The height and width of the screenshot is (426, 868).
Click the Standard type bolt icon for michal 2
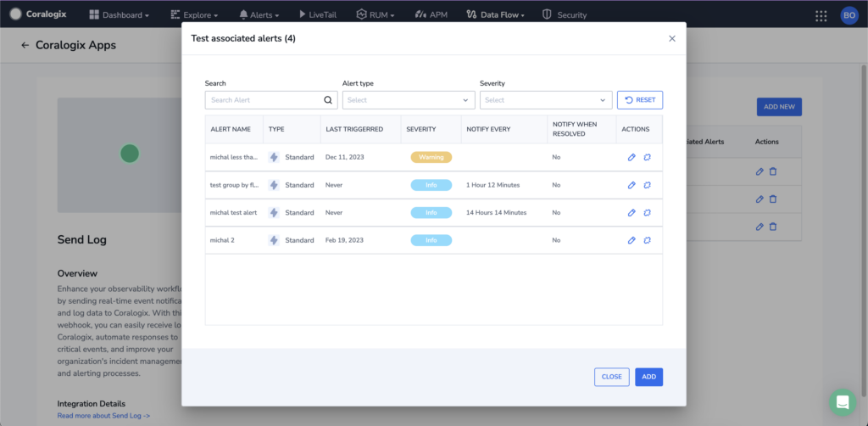(274, 240)
